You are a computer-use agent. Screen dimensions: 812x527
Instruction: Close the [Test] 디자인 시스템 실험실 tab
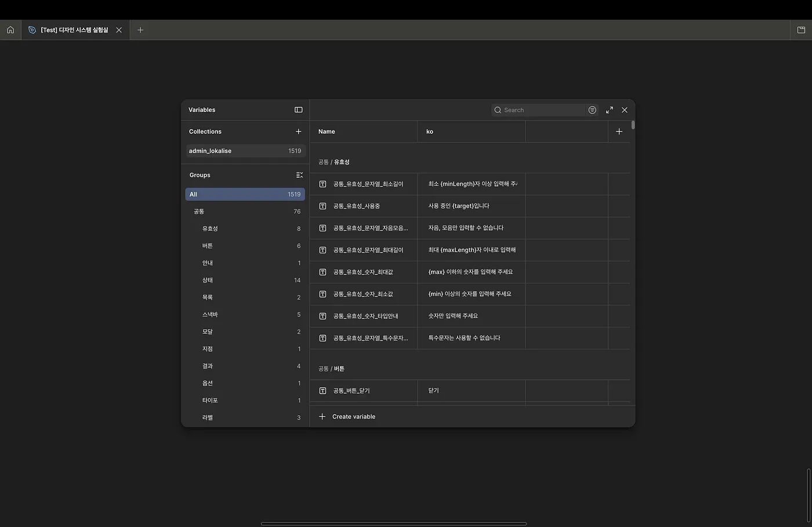point(119,30)
